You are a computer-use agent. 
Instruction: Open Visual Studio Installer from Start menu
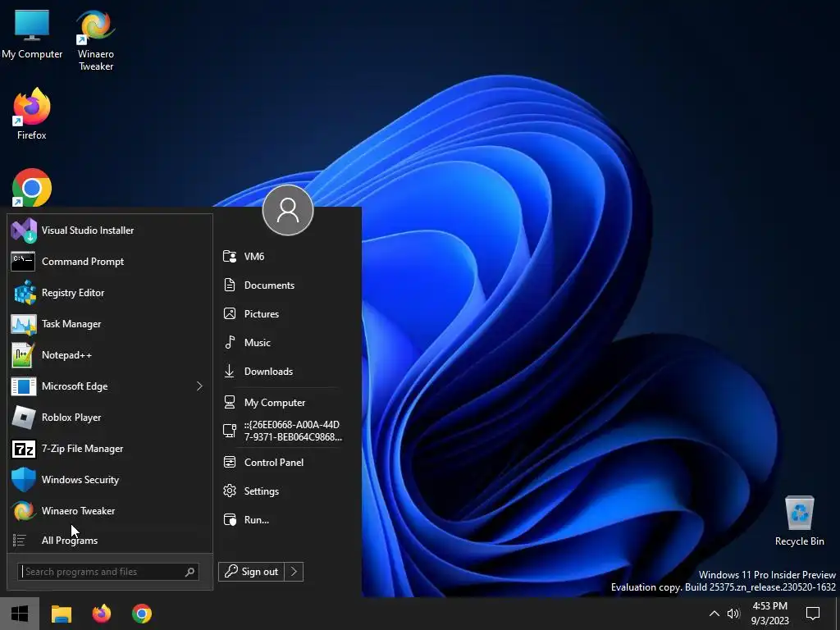(110, 231)
